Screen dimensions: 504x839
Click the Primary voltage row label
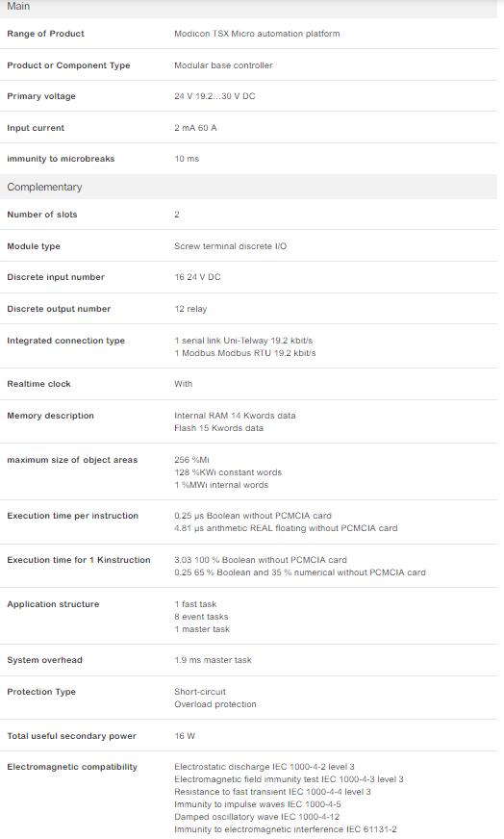[x=41, y=96]
